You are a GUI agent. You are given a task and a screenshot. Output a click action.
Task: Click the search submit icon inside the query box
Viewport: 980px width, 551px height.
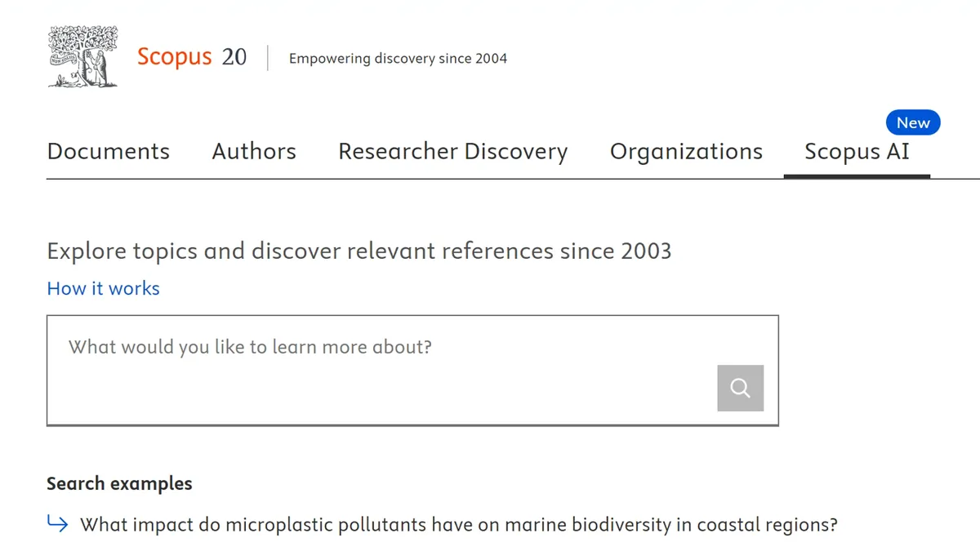click(x=740, y=388)
